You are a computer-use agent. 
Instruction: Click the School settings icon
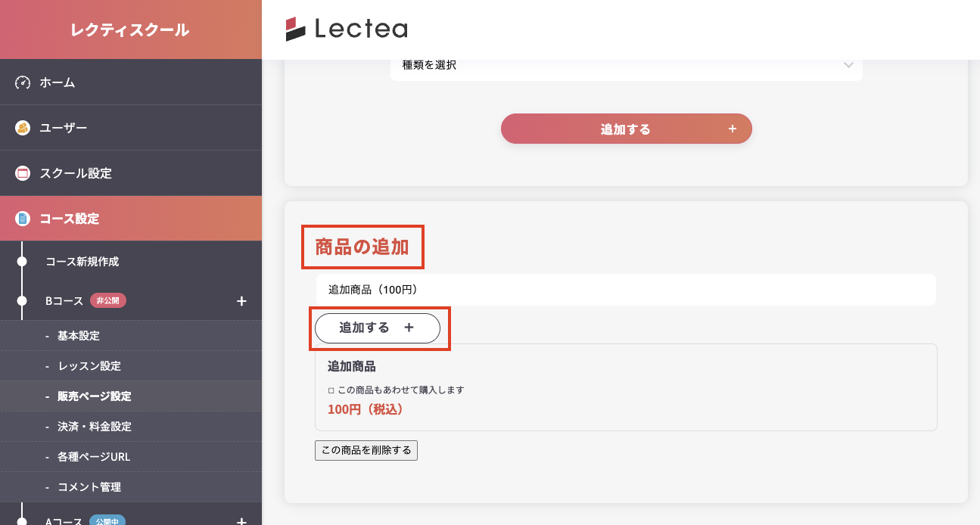23,173
